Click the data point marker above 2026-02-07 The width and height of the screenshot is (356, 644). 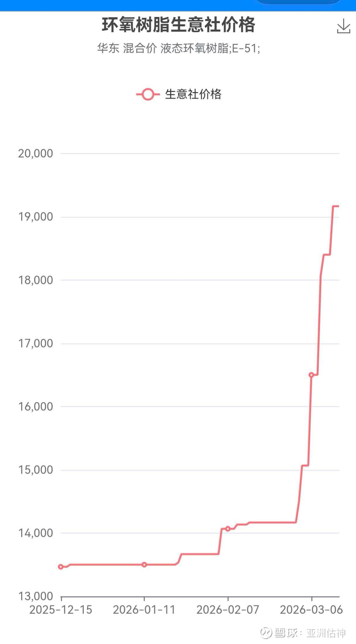(x=228, y=529)
